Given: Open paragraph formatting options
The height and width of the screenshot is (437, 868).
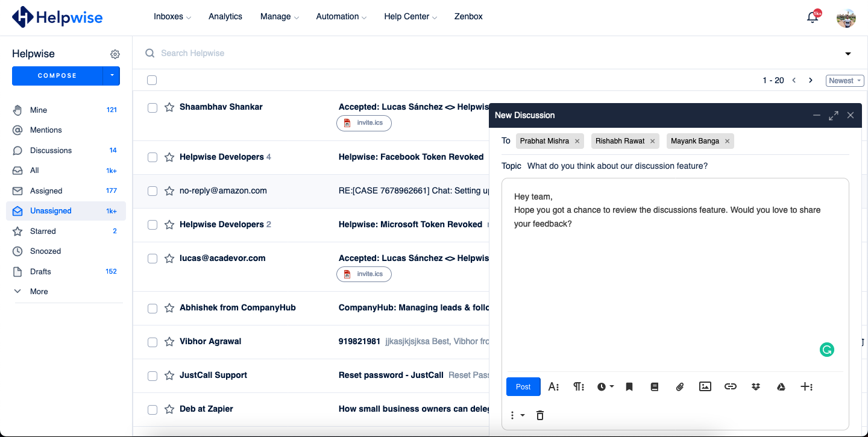Looking at the screenshot, I should pyautogui.click(x=579, y=386).
